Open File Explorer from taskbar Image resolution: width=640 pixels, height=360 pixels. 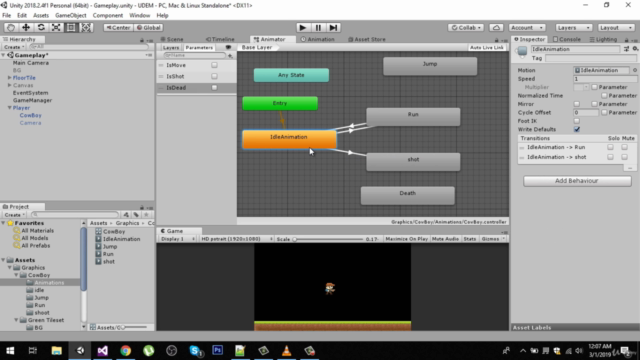(56, 351)
